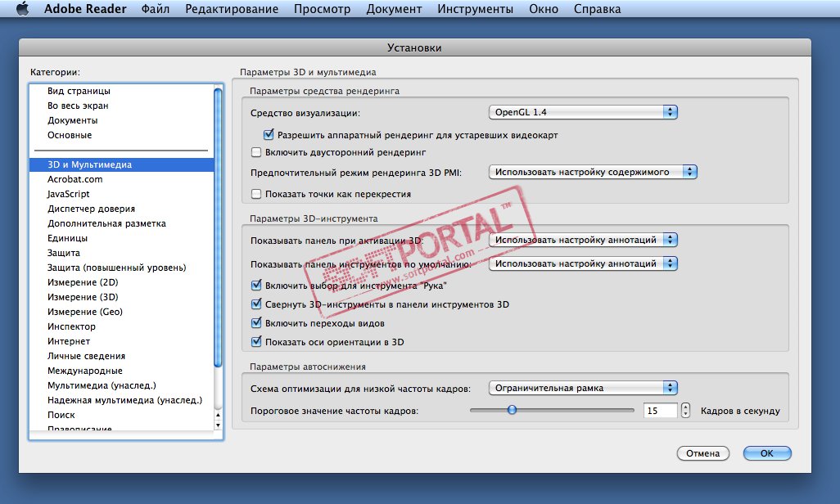Image resolution: width=840 pixels, height=504 pixels.
Task: Click the frame rate threshold slider handle
Action: 513,410
